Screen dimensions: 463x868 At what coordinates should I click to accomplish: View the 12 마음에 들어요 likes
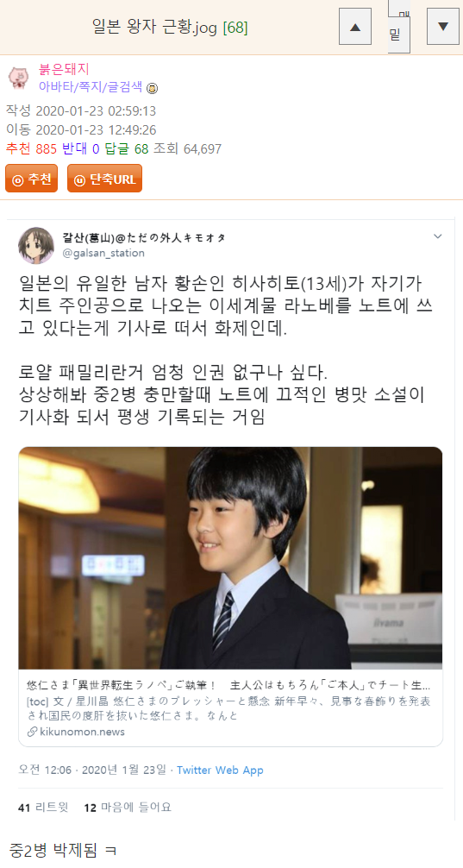click(128, 807)
